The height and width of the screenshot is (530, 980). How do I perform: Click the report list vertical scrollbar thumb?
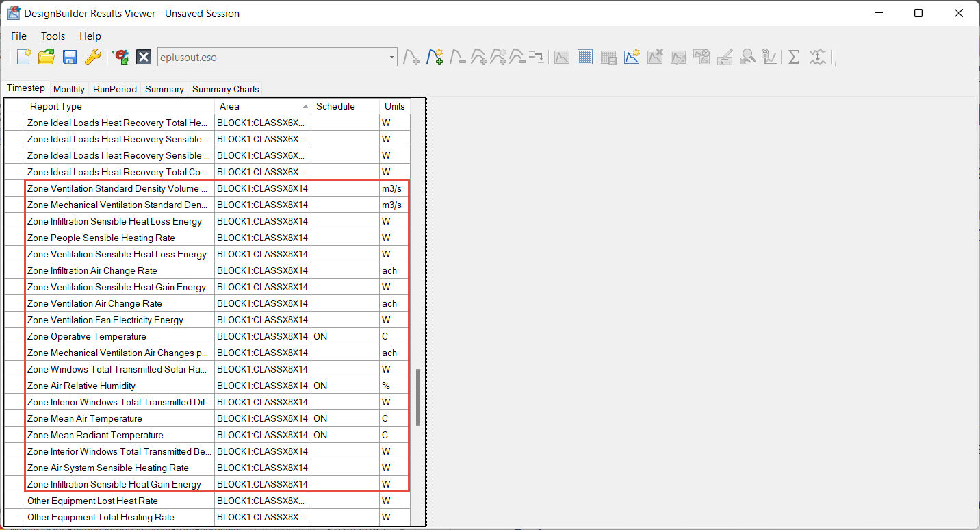(418, 397)
